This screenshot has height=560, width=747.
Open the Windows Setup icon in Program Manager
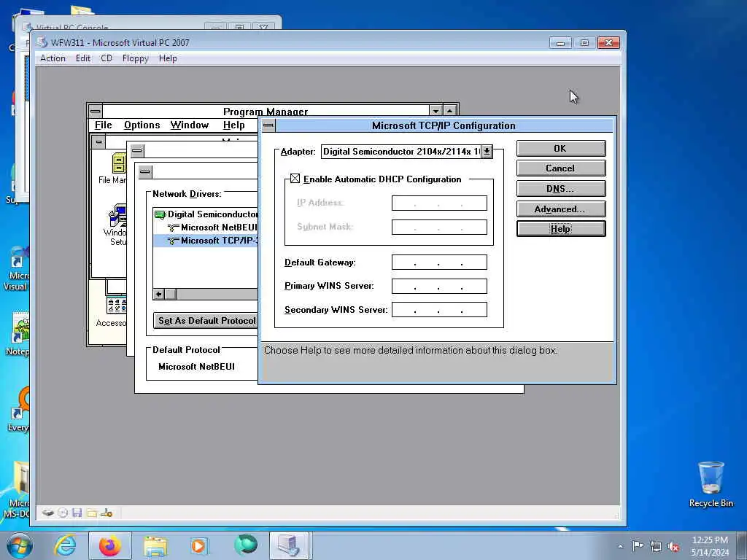[117, 216]
